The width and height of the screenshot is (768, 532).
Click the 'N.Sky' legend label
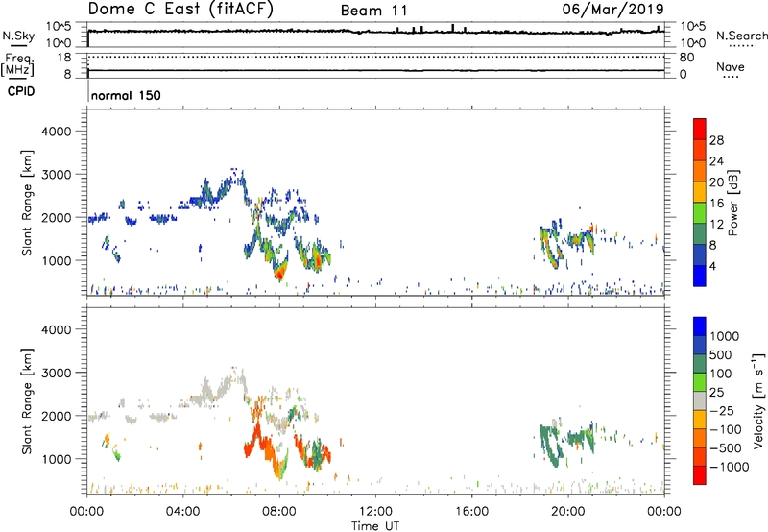[x=18, y=36]
